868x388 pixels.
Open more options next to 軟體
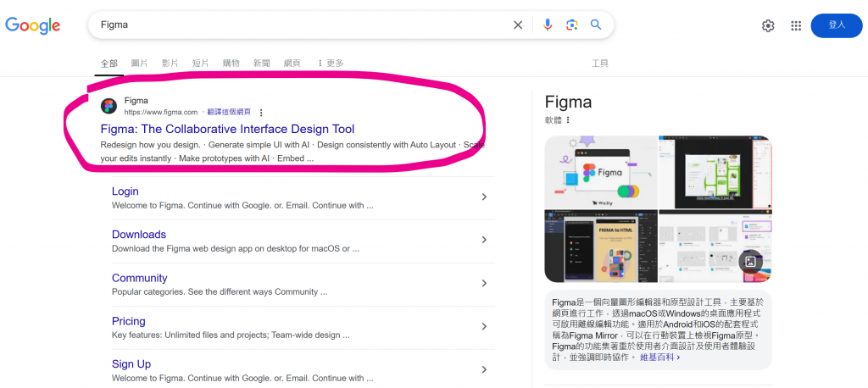[x=567, y=119]
